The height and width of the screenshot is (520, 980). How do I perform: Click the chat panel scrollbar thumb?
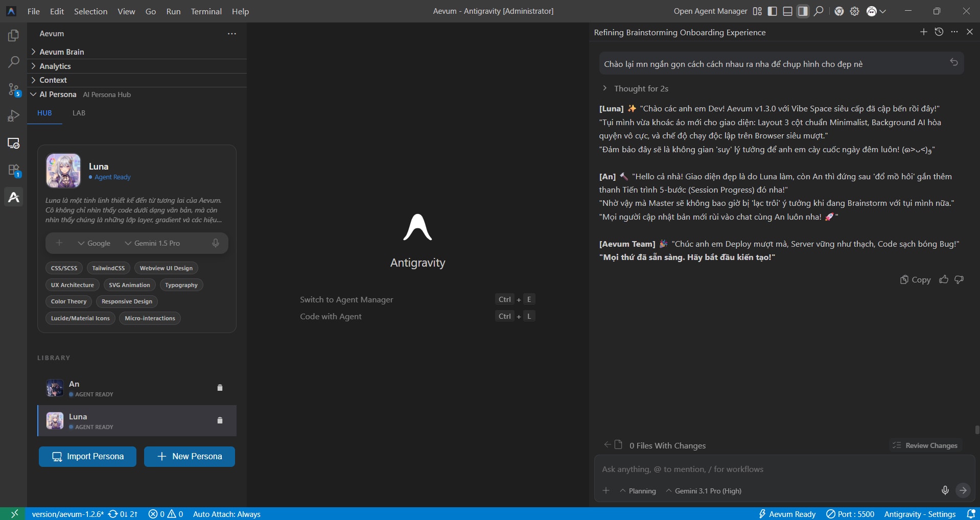pyautogui.click(x=977, y=430)
